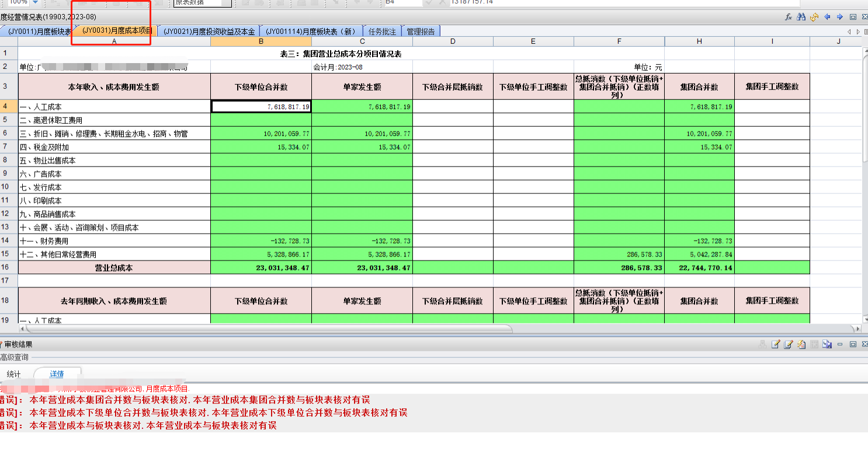Viewport: 868px width, 451px height.
Task: Click the binoculars find icon
Action: tap(801, 17)
